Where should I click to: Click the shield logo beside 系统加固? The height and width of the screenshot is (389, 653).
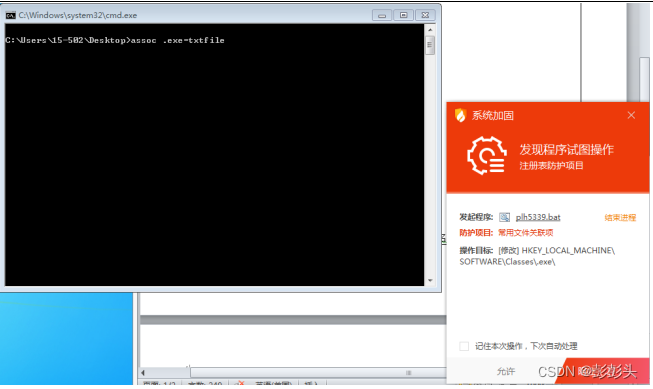point(460,115)
